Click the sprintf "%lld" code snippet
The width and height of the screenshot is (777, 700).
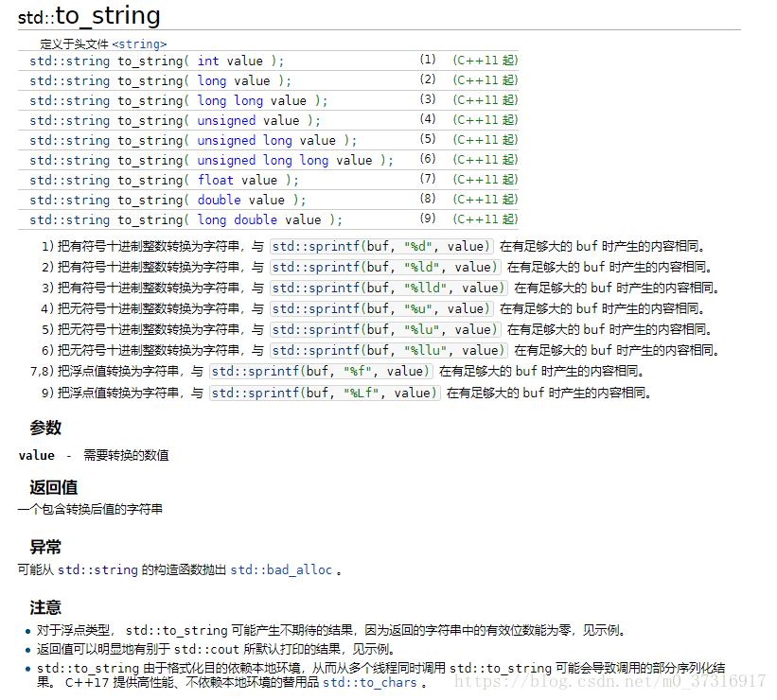click(388, 288)
